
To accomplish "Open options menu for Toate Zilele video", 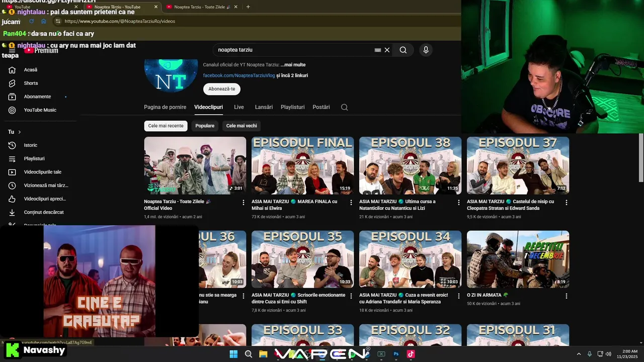I will 244,203.
